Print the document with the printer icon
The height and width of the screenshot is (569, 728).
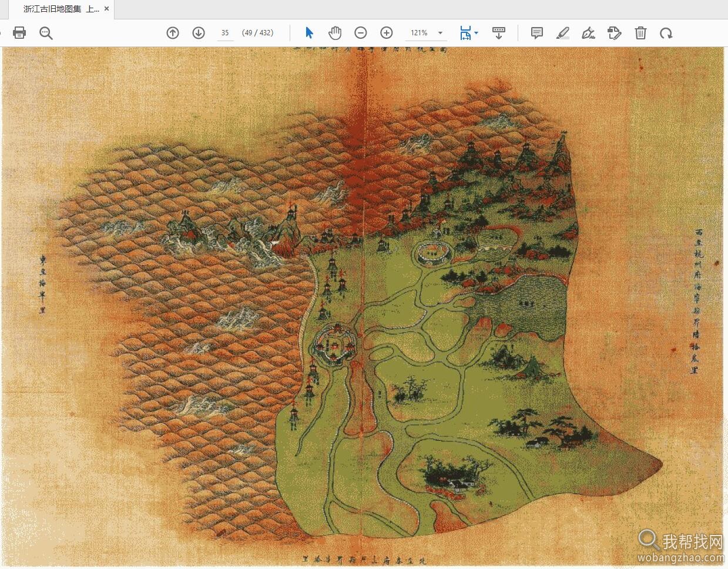click(19, 33)
